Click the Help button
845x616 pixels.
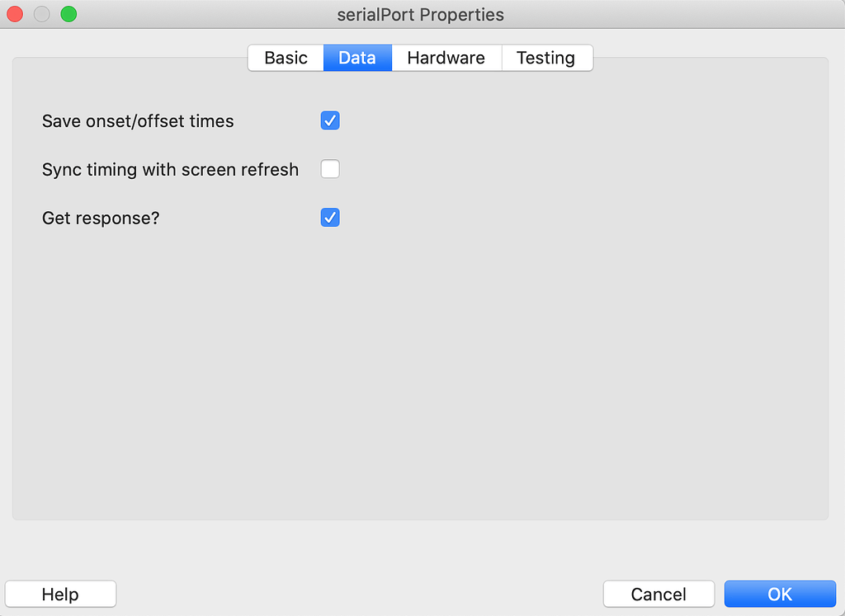60,594
